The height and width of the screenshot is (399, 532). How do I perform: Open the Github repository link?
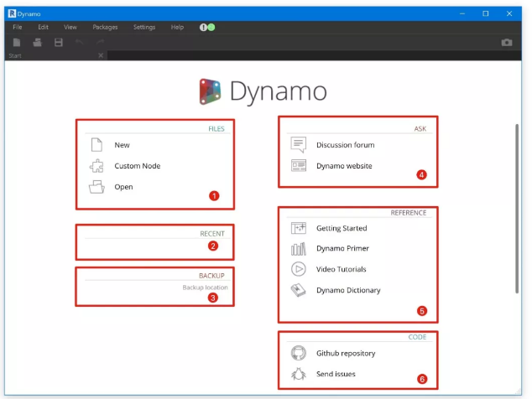346,353
